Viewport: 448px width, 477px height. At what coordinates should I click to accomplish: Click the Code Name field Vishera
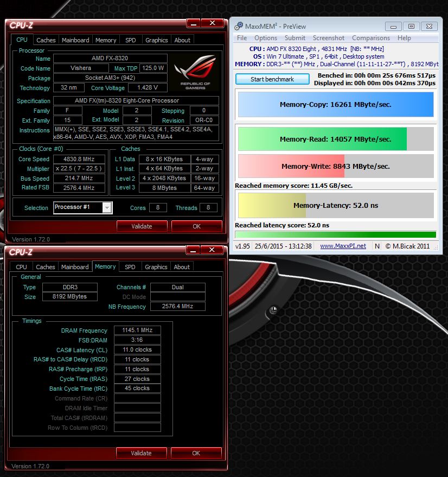click(81, 68)
